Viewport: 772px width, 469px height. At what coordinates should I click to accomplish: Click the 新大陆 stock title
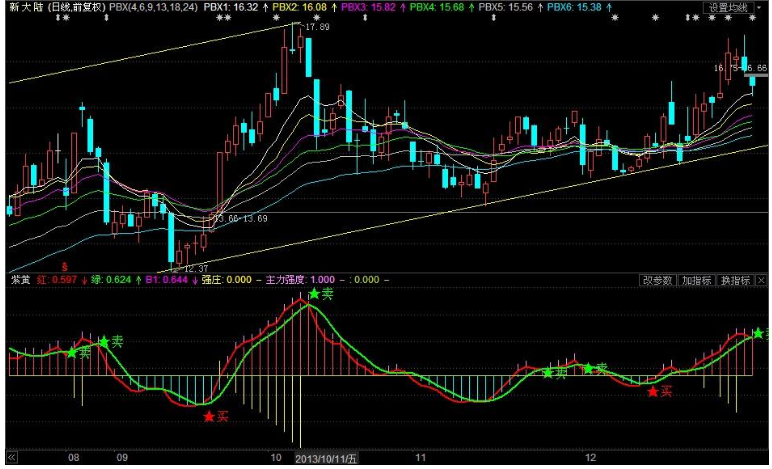27,7
